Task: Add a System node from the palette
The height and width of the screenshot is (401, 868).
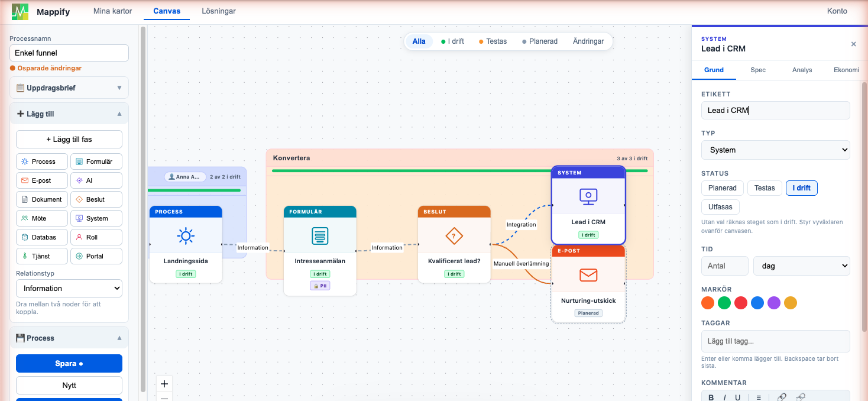Action: pyautogui.click(x=96, y=218)
